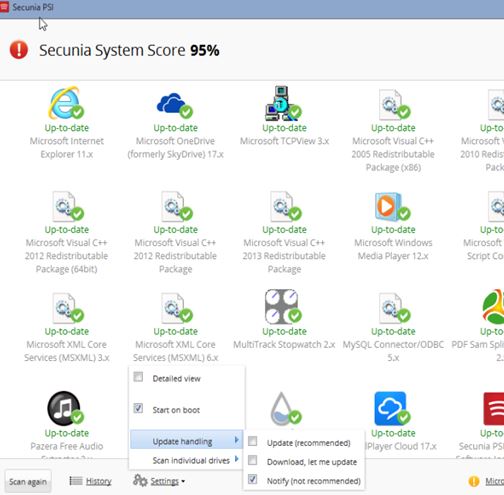The image size is (504, 495).
Task: Select the Detailed view menu label
Action: (x=176, y=378)
